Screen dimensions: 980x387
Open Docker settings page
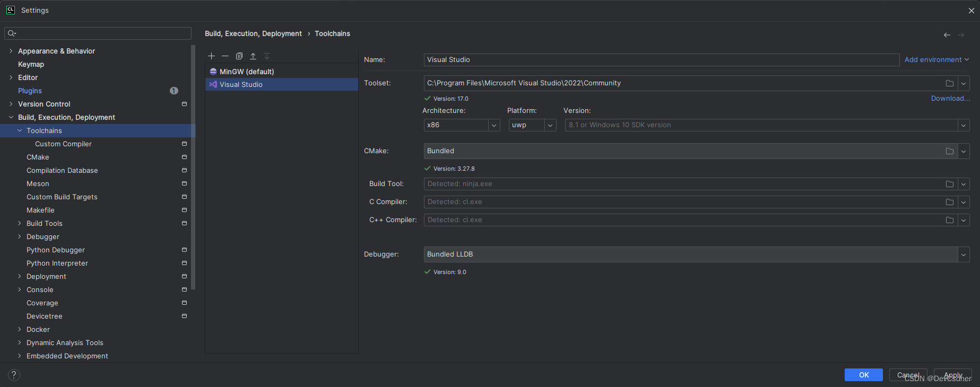(38, 329)
